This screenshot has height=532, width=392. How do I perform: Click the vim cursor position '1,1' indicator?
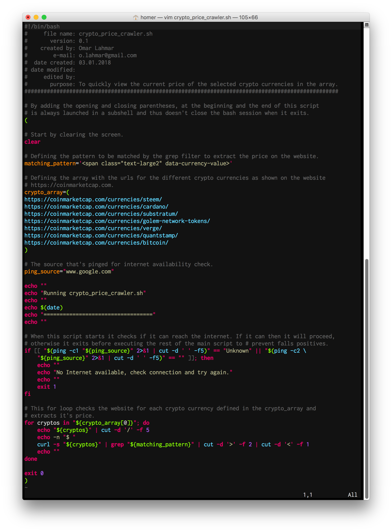(x=308, y=495)
